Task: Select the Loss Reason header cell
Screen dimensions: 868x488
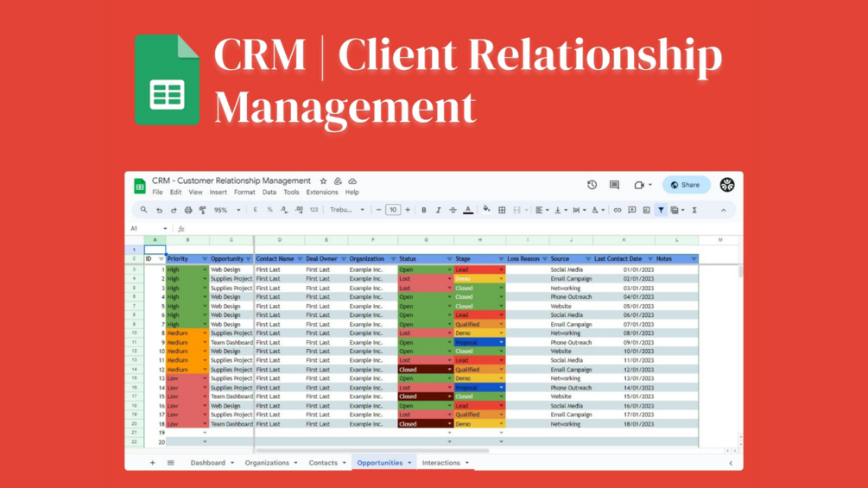Action: coord(527,259)
